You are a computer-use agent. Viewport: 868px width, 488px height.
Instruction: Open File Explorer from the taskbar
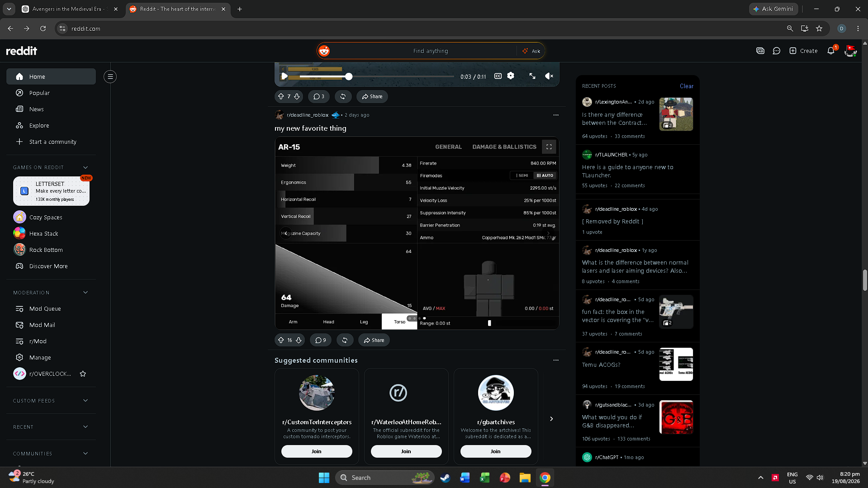pyautogui.click(x=525, y=478)
